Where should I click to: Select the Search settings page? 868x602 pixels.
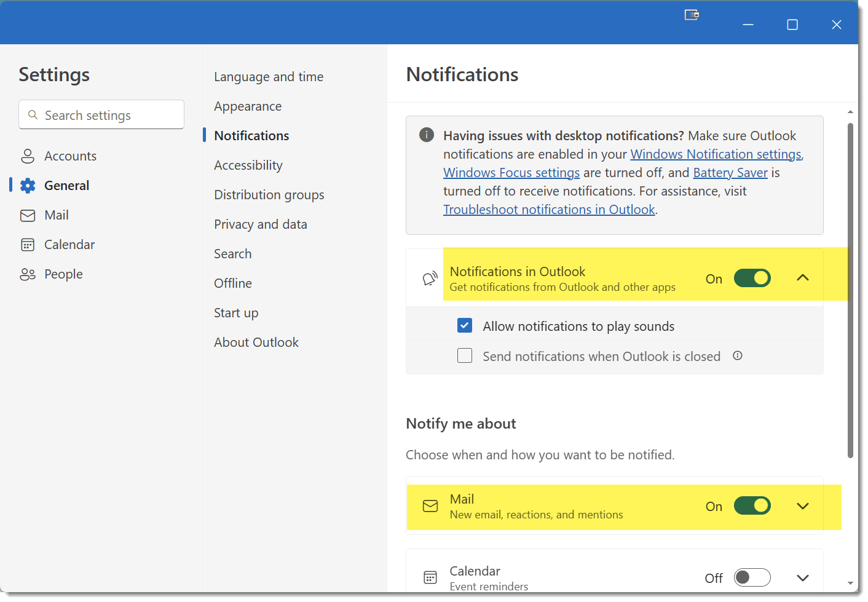(233, 254)
